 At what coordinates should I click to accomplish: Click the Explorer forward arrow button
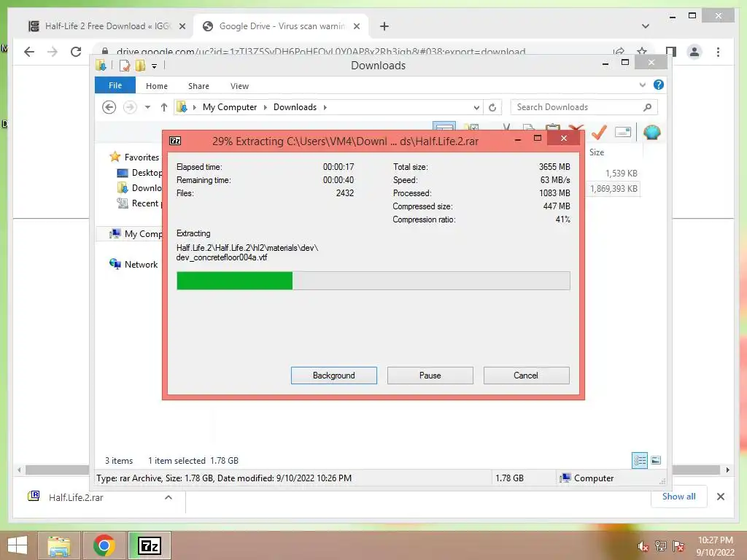click(x=130, y=107)
